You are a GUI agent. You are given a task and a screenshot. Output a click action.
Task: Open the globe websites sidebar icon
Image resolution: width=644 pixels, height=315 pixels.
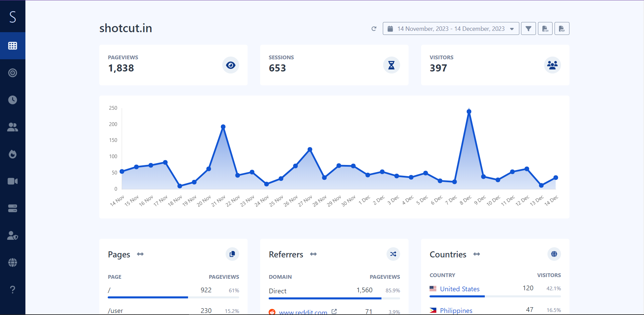[13, 262]
